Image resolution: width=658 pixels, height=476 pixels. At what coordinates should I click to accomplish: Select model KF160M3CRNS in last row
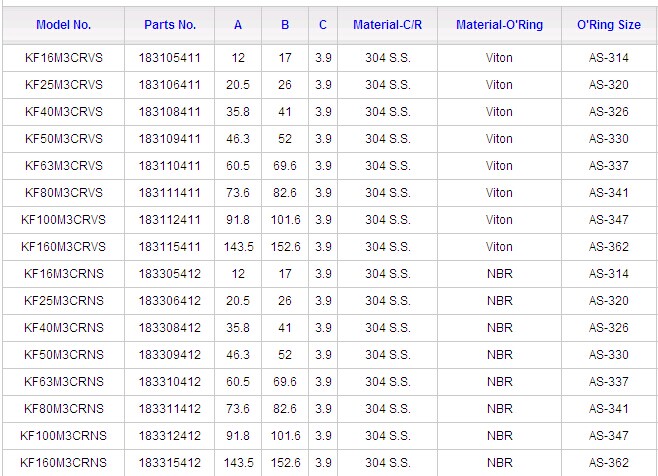tap(63, 463)
